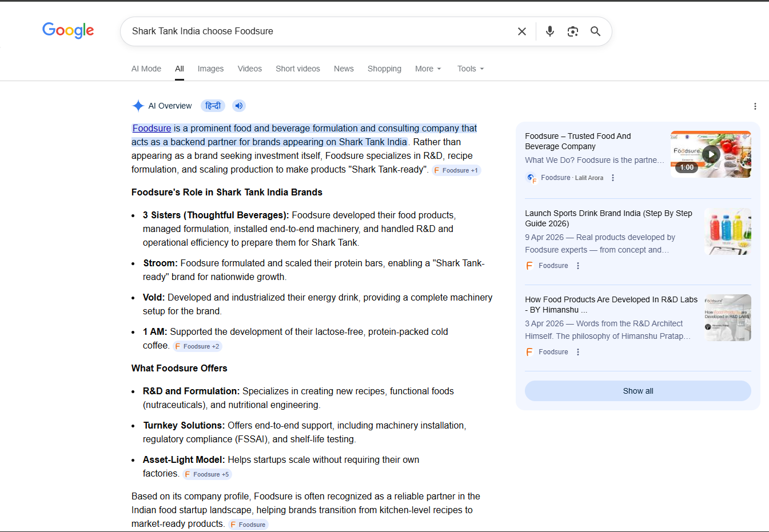The image size is (769, 532).
Task: Open the sports drink bottles thumbnail
Action: click(727, 231)
